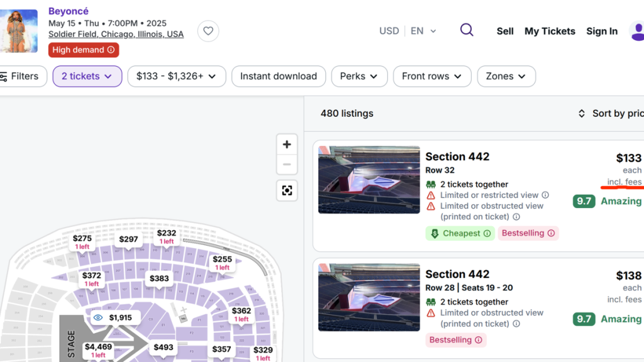Expand the Zones dropdown
The width and height of the screenshot is (644, 362).
coord(506,76)
